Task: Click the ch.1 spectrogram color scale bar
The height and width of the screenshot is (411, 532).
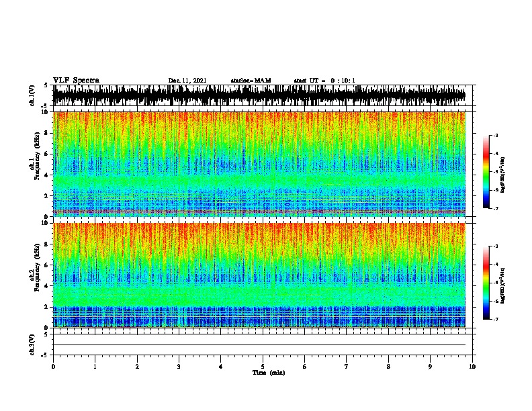Action: point(486,172)
